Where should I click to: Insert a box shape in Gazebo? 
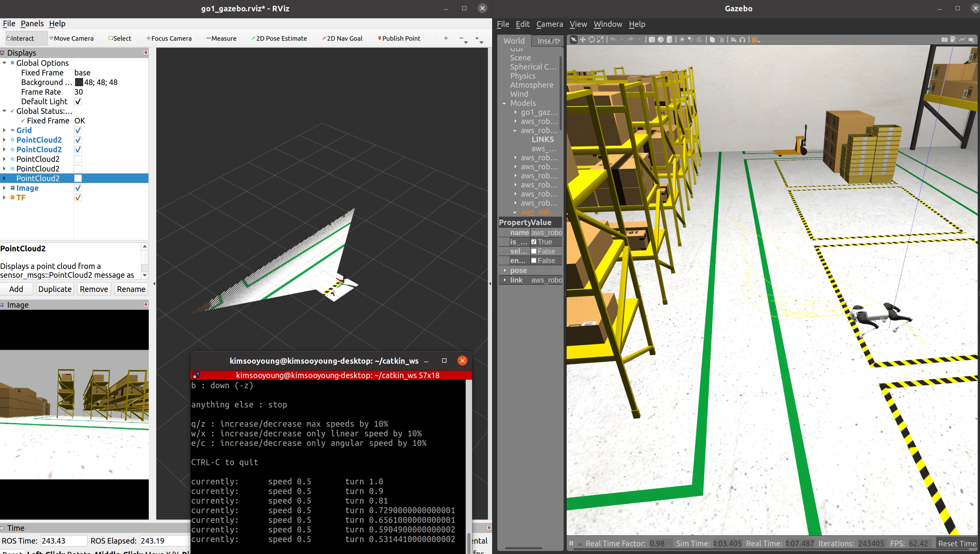652,40
